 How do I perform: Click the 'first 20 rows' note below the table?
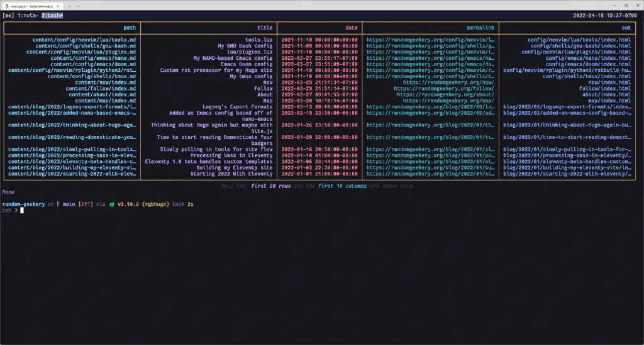(271, 186)
